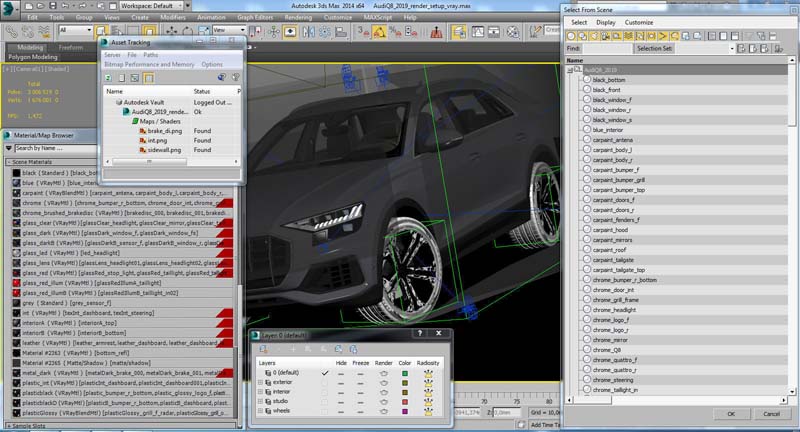Click the Save File icon in quick access toolbar

tap(51, 6)
